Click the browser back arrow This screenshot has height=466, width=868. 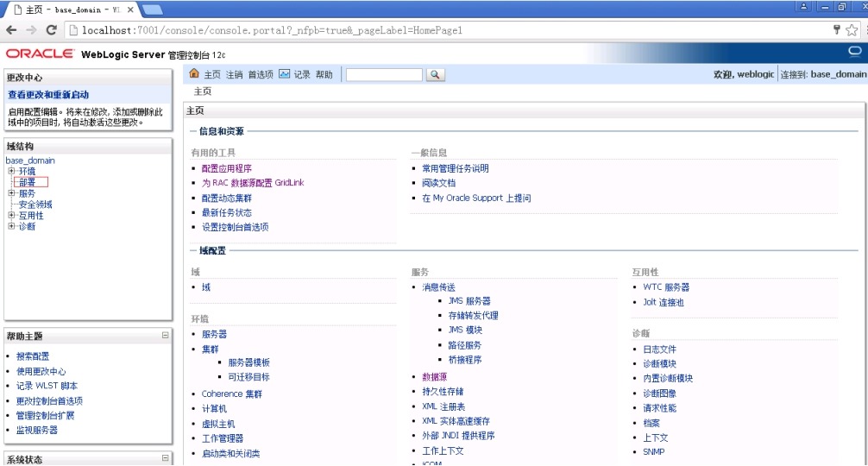pyautogui.click(x=11, y=30)
